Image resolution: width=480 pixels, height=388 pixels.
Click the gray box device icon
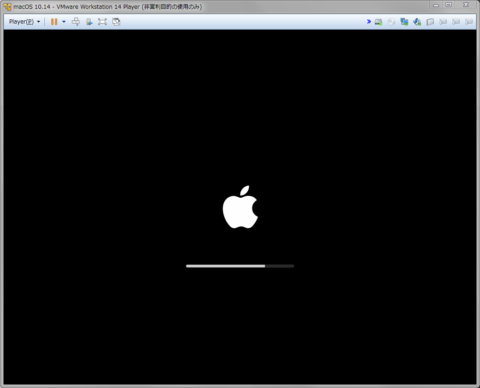[430, 22]
